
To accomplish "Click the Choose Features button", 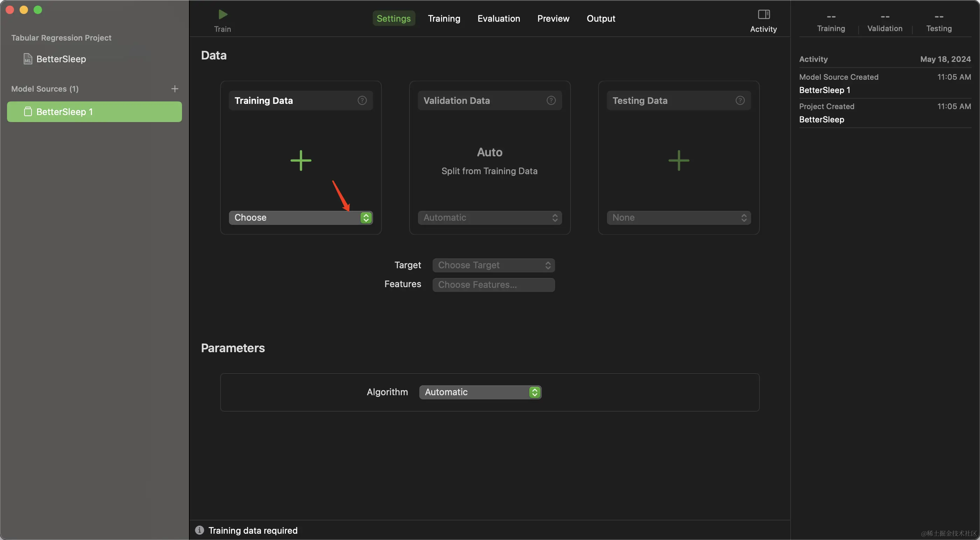I will (x=493, y=284).
